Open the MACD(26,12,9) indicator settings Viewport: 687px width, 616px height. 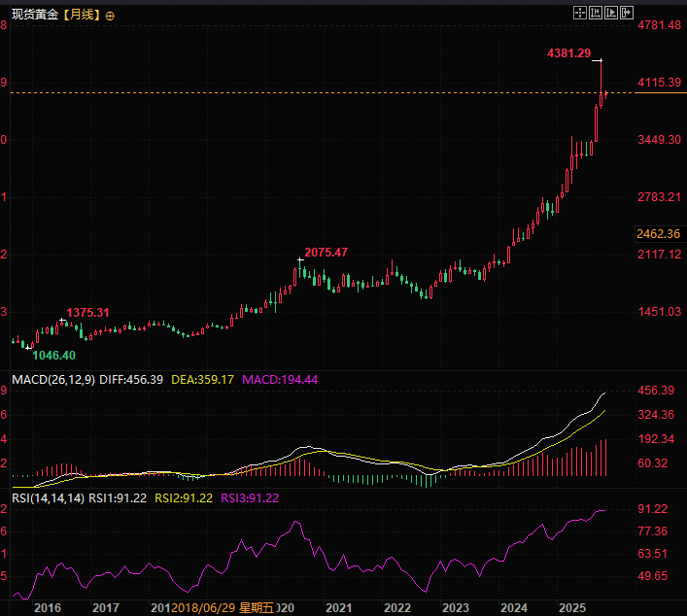pyautogui.click(x=52, y=378)
